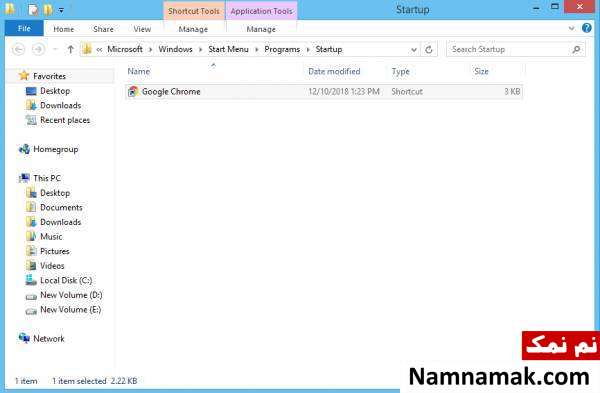This screenshot has height=393, width=600.
Task: Navigate to Microsoft in breadcrumb
Action: 125,49
